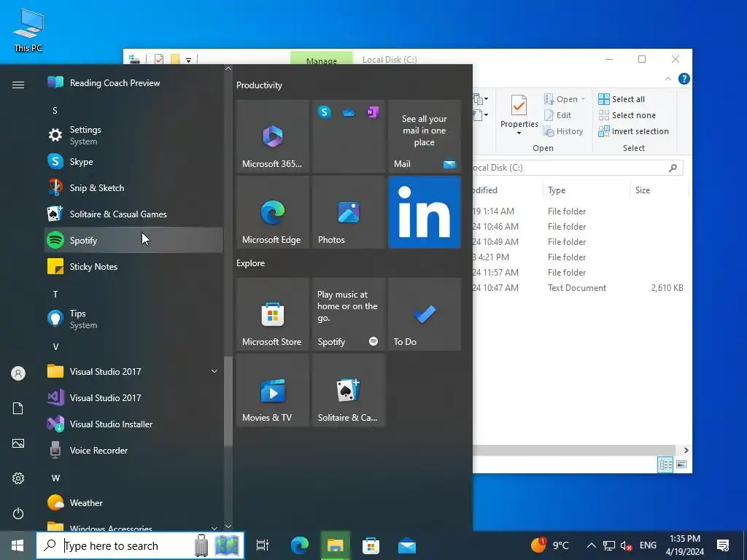Click History in the Open group

tap(564, 131)
